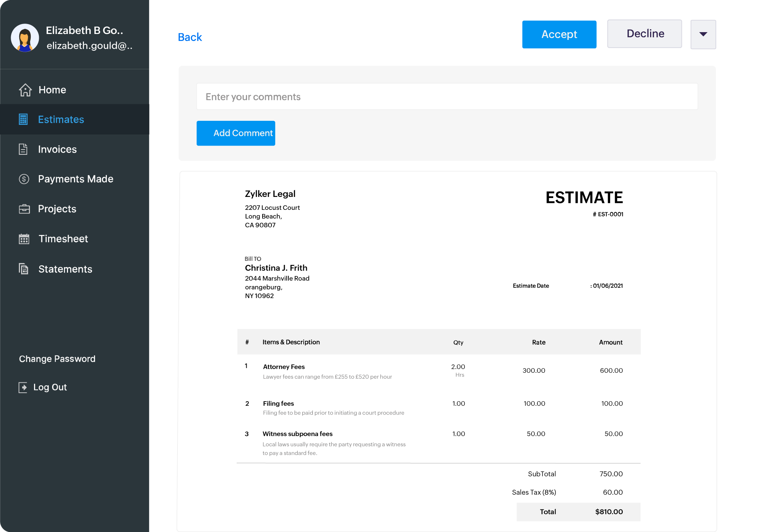This screenshot has width=781, height=532.
Task: Click the Add Comment button
Action: point(236,133)
